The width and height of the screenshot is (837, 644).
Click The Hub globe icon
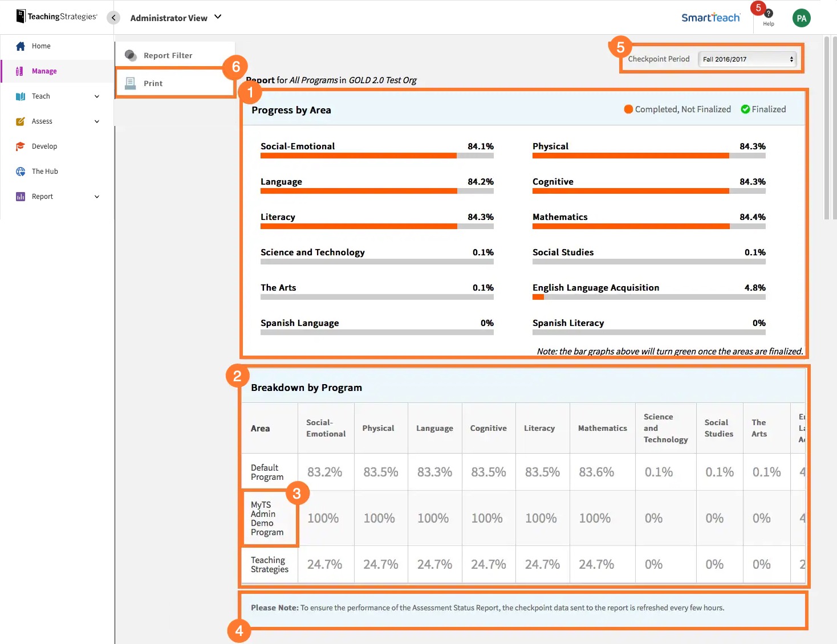pos(21,171)
